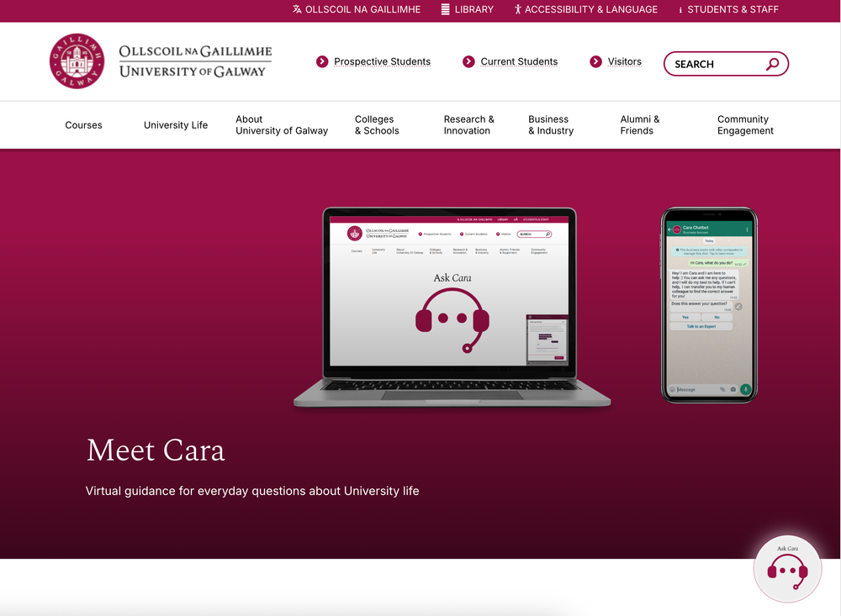Click the University of Galway crest logo
The image size is (841, 616).
pyautogui.click(x=77, y=61)
